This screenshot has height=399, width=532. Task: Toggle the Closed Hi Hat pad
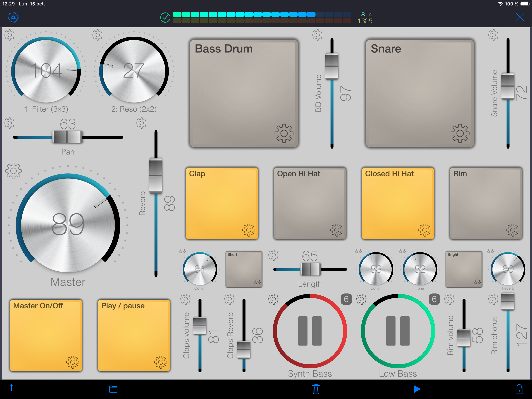tap(398, 203)
